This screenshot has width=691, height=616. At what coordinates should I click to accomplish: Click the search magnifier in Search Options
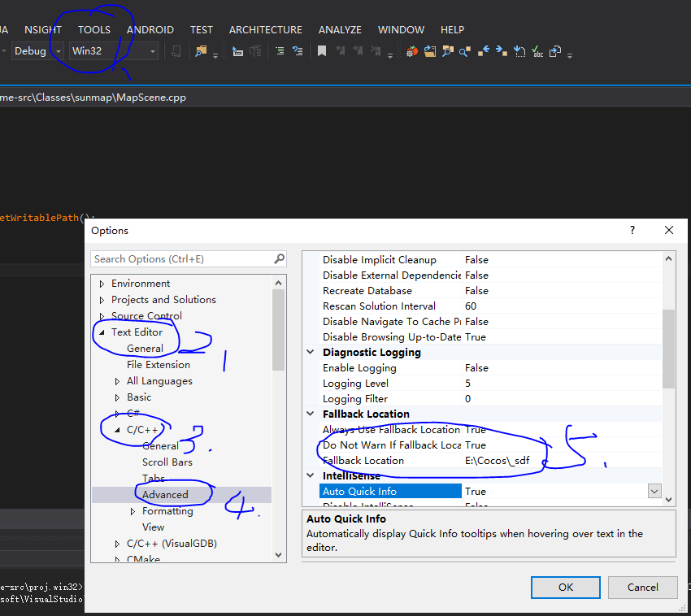[279, 258]
